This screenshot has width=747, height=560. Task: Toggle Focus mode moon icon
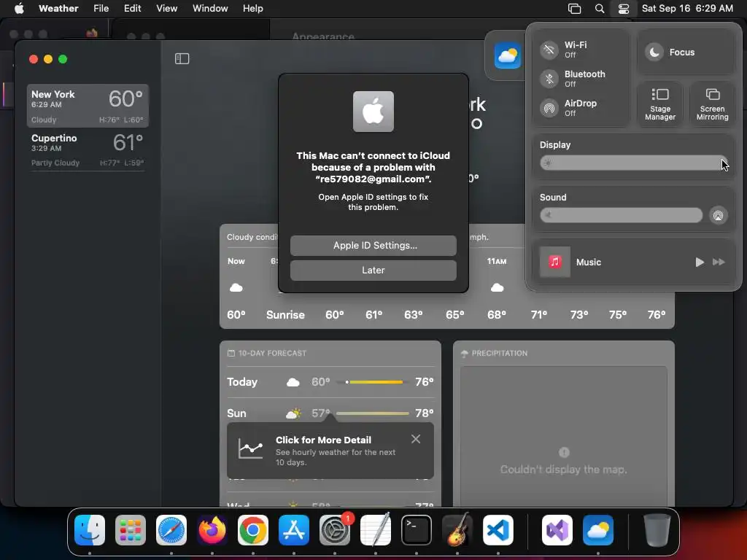tap(654, 52)
